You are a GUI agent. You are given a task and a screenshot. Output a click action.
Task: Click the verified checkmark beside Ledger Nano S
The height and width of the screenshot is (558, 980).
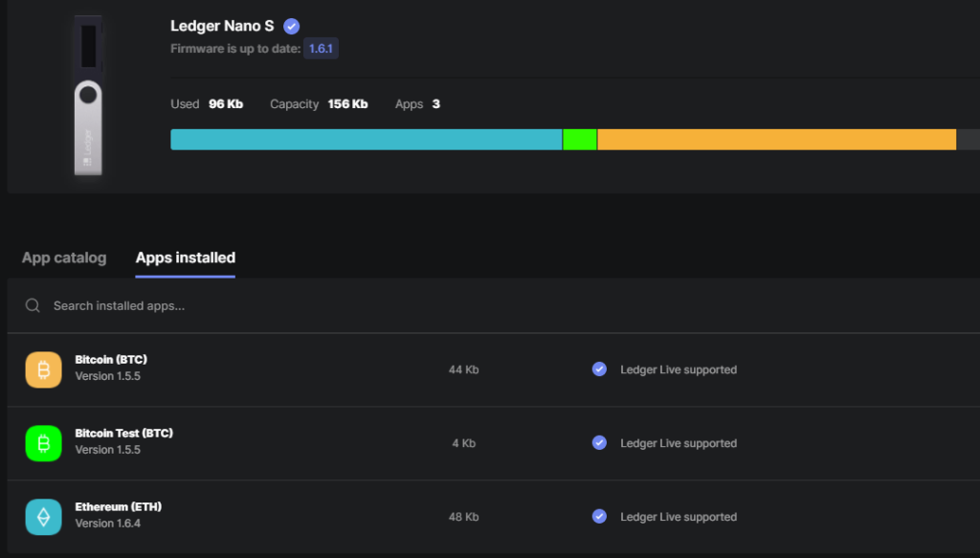[292, 27]
